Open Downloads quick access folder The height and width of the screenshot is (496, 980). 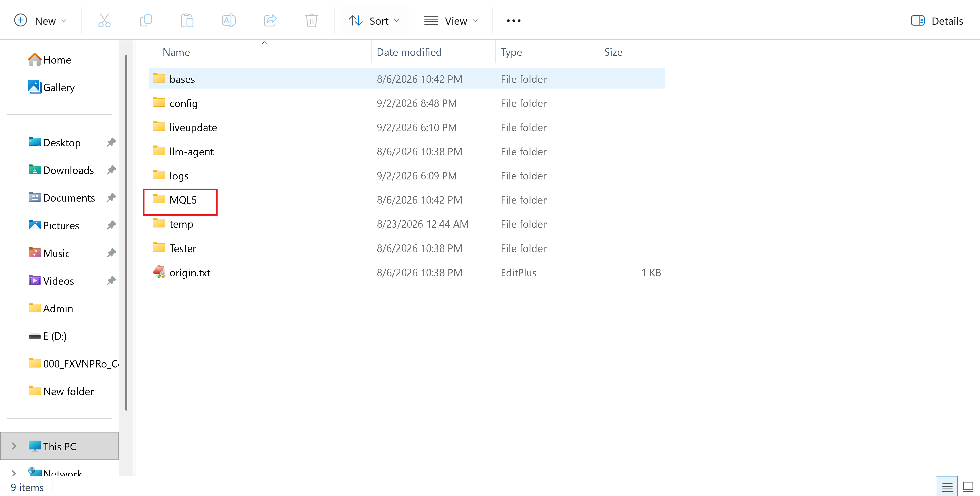coord(61,170)
